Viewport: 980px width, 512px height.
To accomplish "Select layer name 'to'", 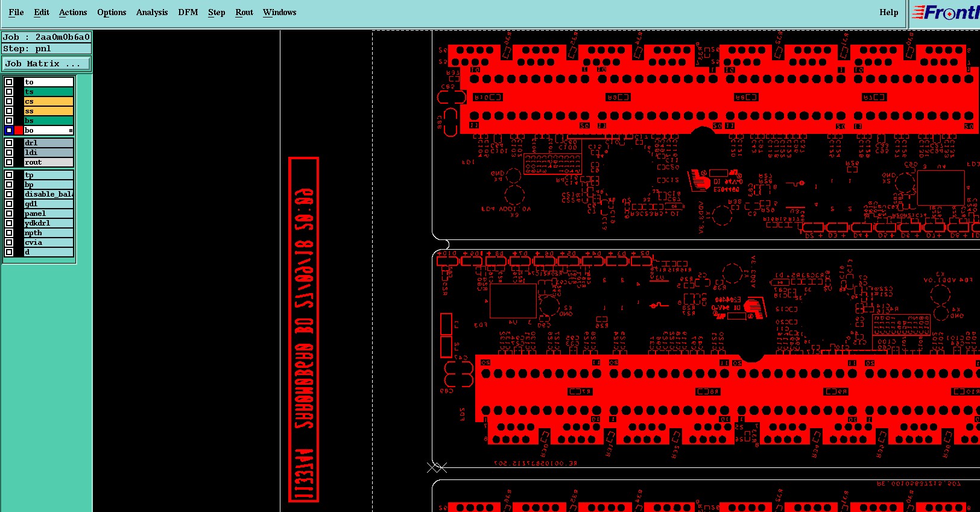I will (48, 82).
